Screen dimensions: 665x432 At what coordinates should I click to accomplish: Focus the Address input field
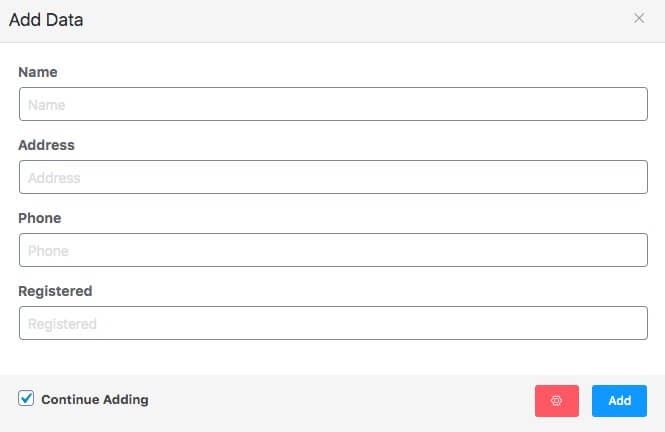coord(333,177)
